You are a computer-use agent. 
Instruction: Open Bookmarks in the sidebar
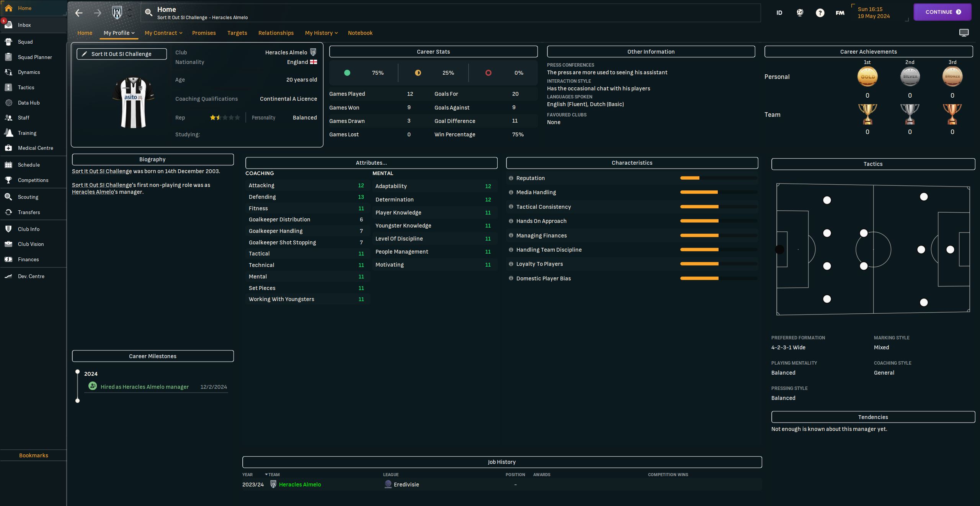point(34,455)
